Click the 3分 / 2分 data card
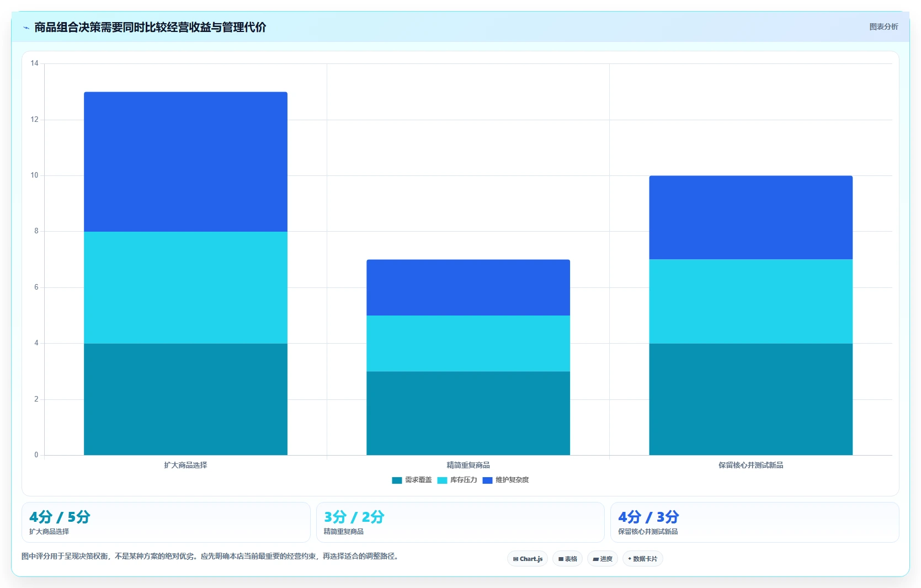The height and width of the screenshot is (588, 921). 460,522
